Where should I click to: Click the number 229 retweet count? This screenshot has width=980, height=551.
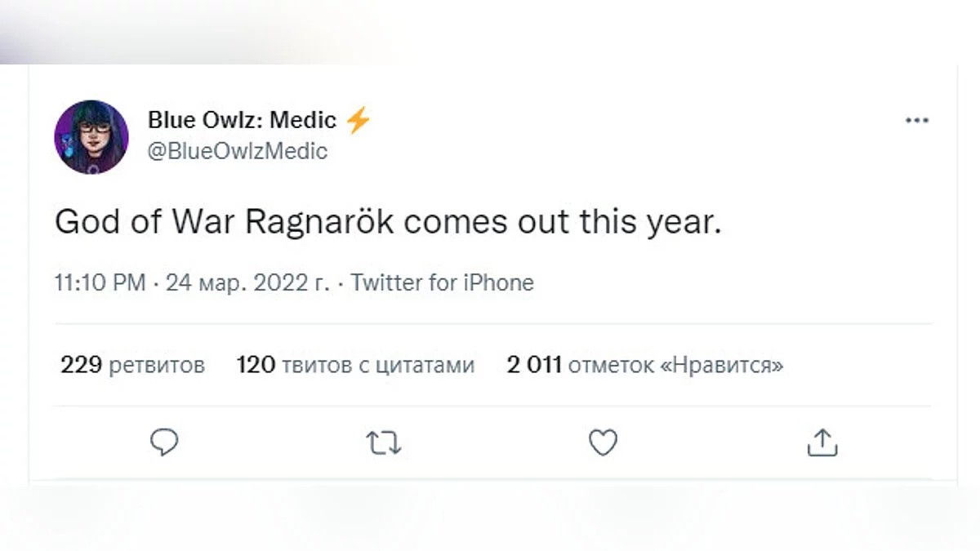[x=80, y=365]
